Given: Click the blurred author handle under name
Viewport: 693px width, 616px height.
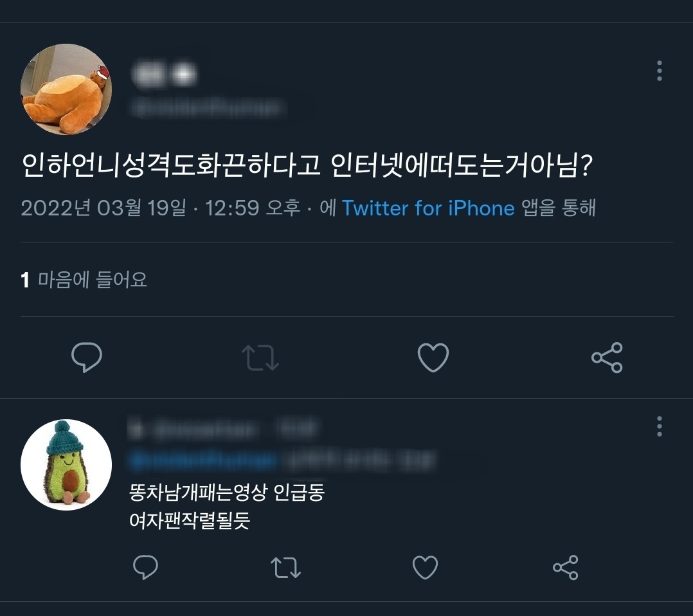Looking at the screenshot, I should click(206, 109).
